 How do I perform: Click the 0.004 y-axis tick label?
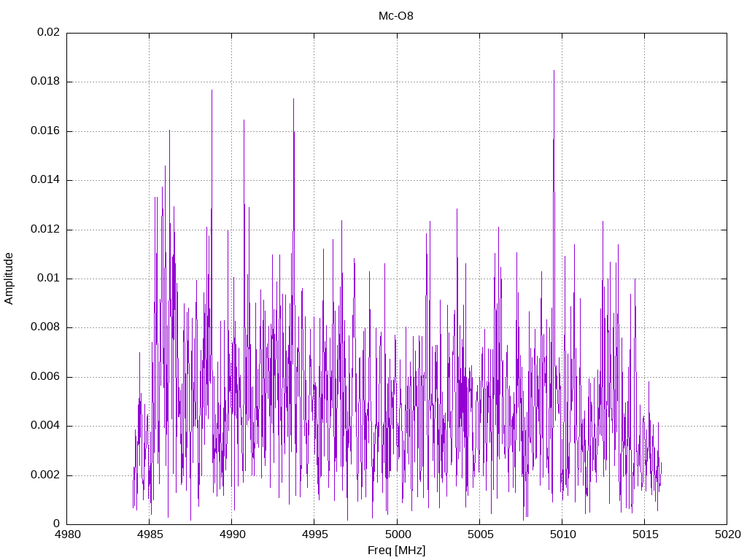(45, 426)
